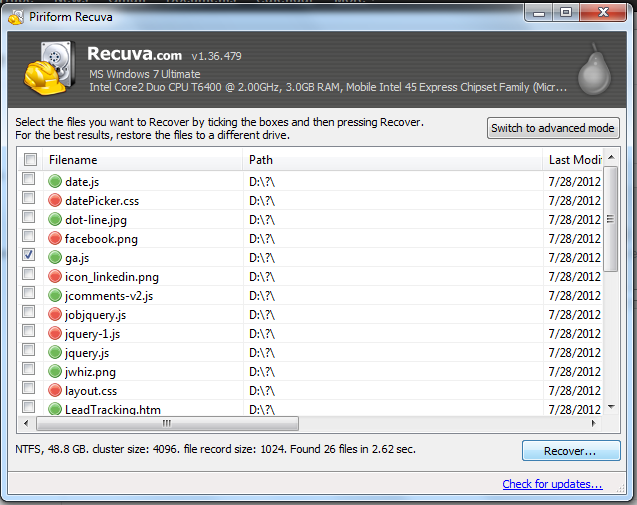The image size is (637, 505).
Task: Tick the checkbox for layout.css
Action: [28, 388]
